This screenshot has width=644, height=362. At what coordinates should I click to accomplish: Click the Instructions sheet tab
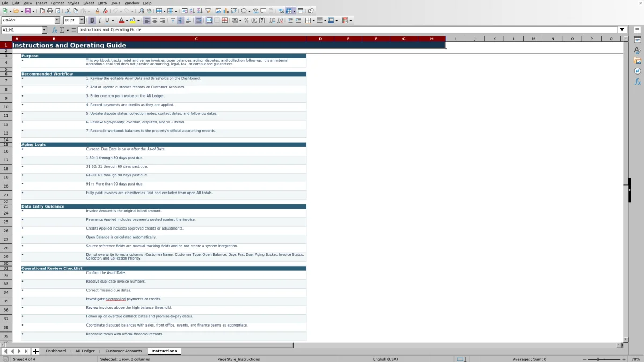pyautogui.click(x=164, y=351)
